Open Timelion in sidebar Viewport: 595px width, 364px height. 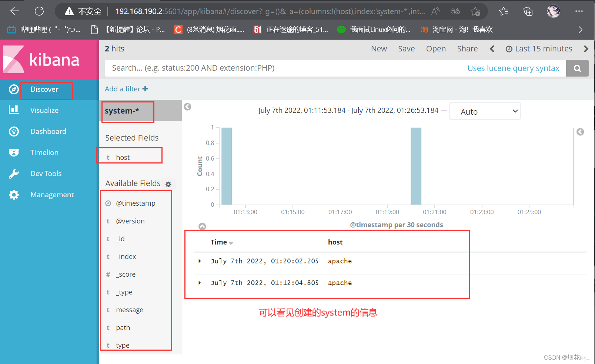tap(44, 152)
